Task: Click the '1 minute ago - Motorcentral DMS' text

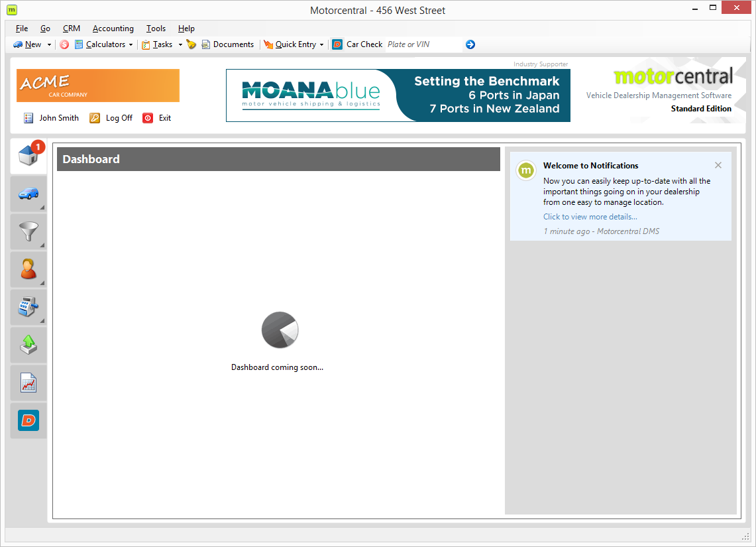Action: coord(601,231)
